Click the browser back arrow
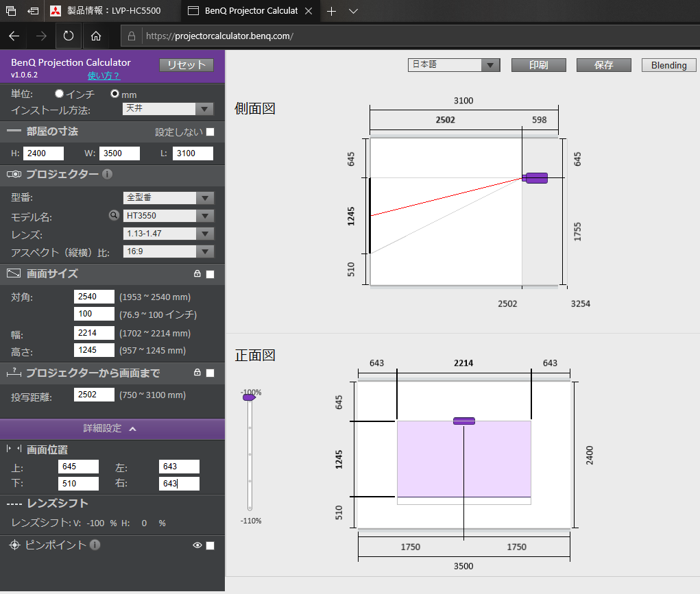Image resolution: width=700 pixels, height=594 pixels. (14, 36)
